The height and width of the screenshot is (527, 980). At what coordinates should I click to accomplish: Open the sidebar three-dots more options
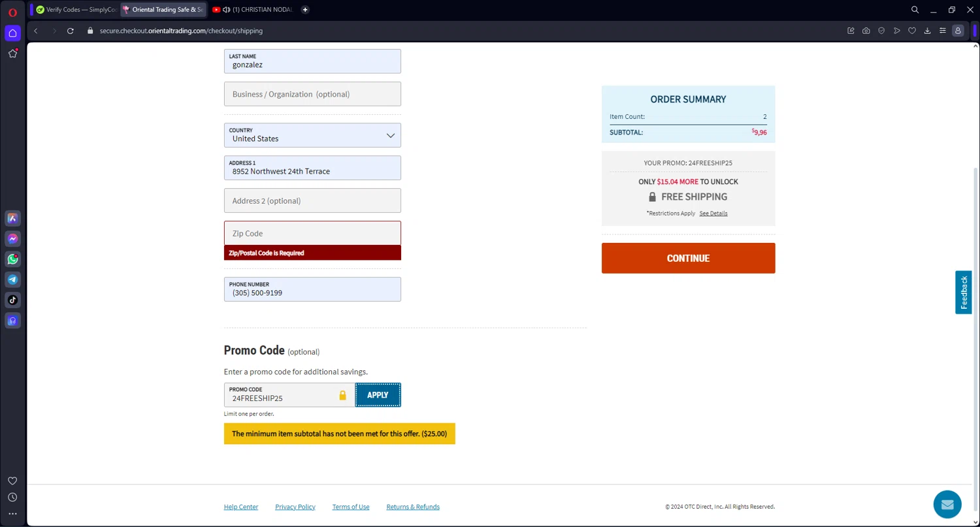click(x=12, y=514)
